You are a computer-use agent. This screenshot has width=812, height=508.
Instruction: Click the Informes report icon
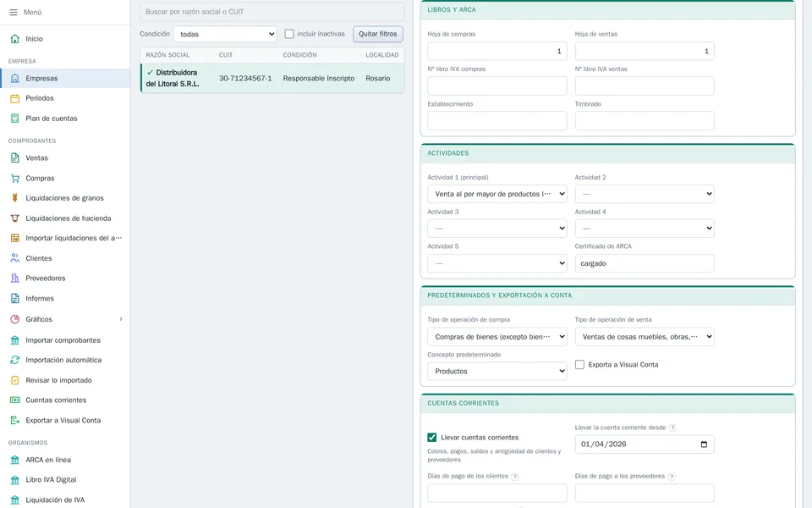15,299
